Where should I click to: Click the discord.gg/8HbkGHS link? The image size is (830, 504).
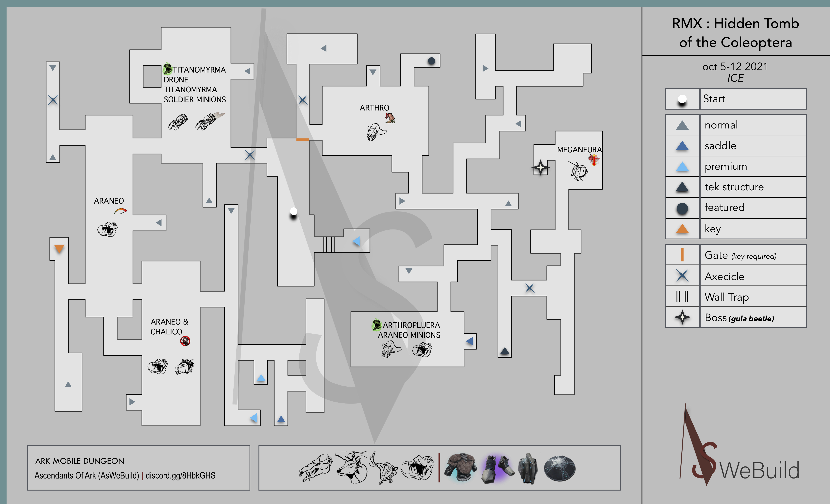tap(181, 475)
